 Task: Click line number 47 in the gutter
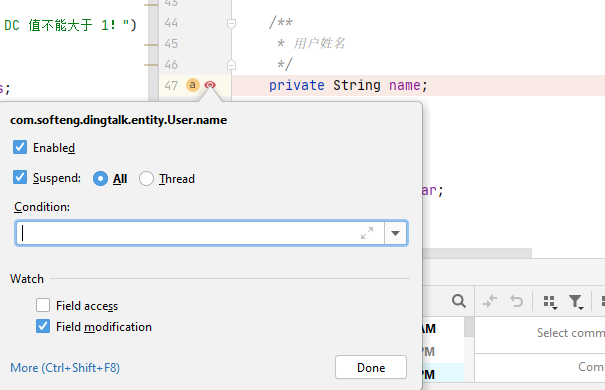pos(171,85)
